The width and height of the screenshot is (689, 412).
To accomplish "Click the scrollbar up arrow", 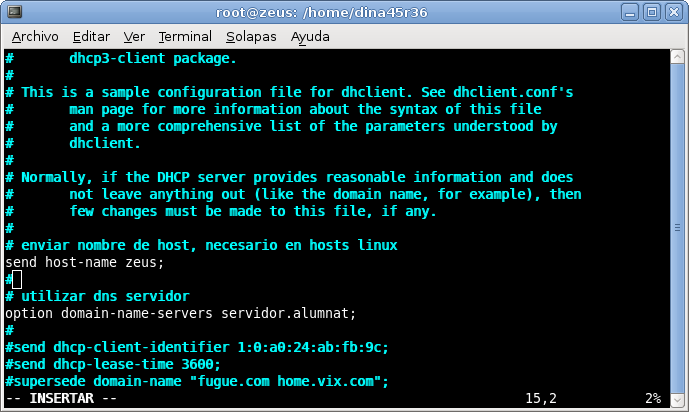I will 677,57.
